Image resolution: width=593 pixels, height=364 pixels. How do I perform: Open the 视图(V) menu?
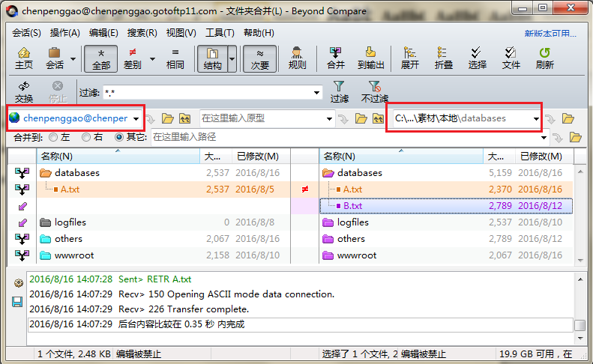coord(181,33)
